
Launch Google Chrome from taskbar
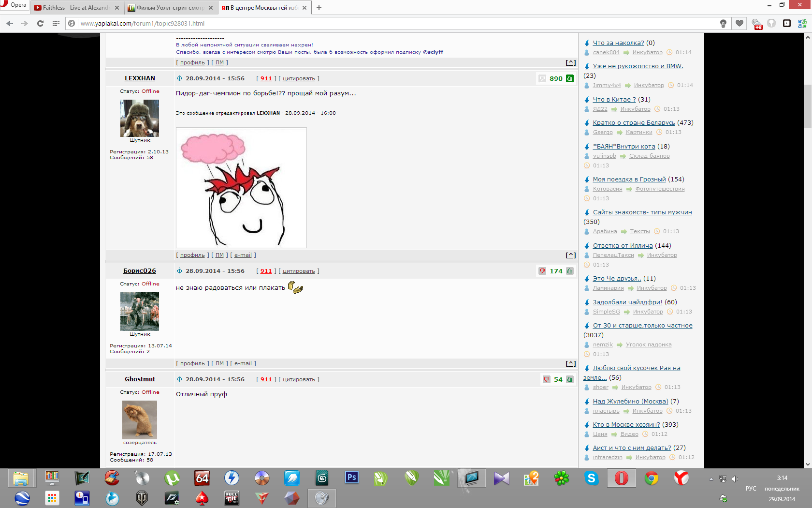pos(652,478)
